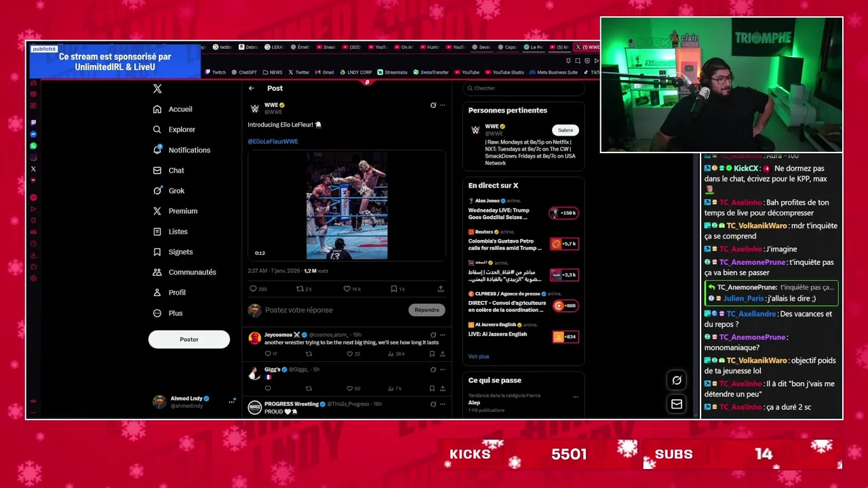Open more options on WWE post
Screen dimensions: 868x488
[x=443, y=105]
